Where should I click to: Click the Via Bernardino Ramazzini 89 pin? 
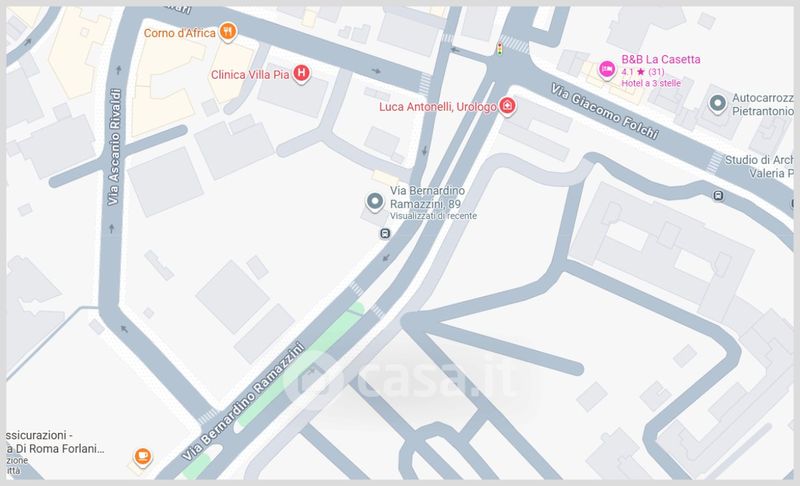(375, 202)
